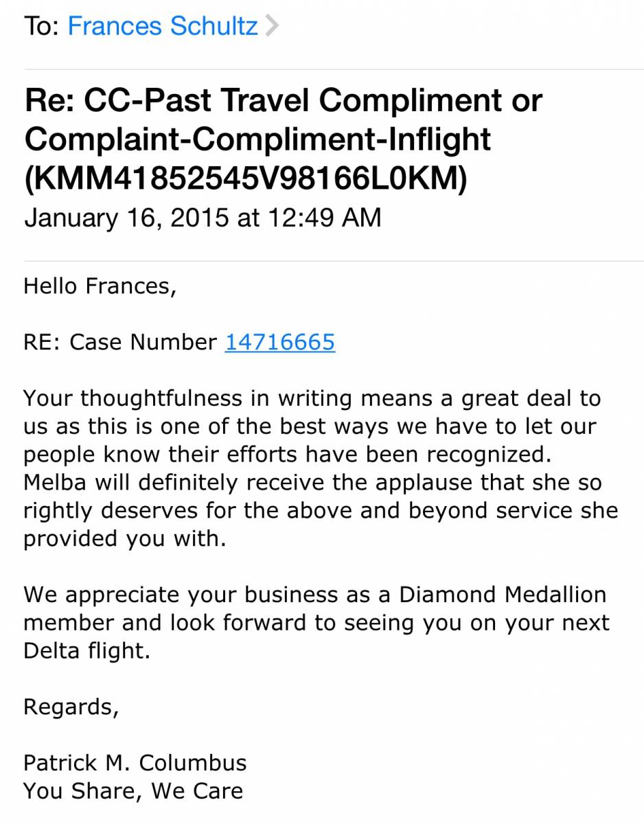Click "Complaint-Compliment-Inflight" in the subject
The height and width of the screenshot is (824, 644).
pos(257,139)
